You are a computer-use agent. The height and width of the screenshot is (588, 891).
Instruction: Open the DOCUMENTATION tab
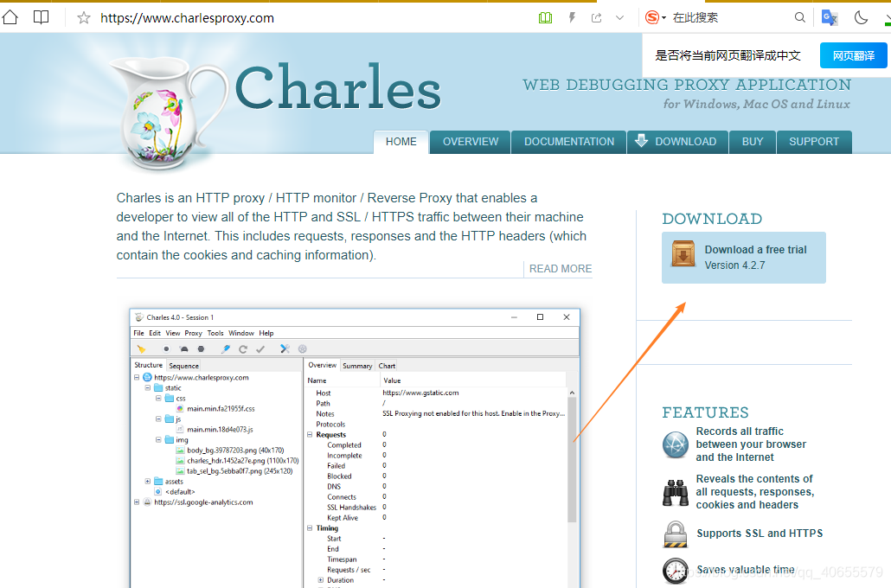(x=569, y=142)
